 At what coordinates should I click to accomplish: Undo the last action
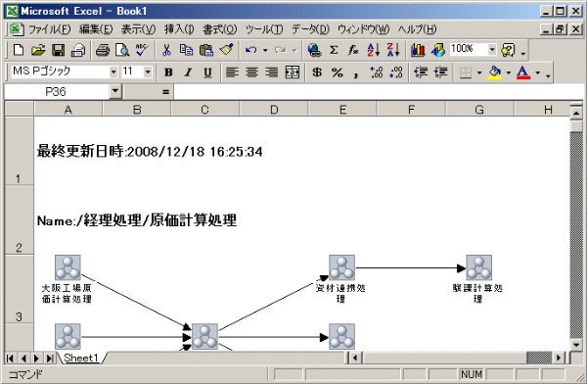click(x=250, y=50)
